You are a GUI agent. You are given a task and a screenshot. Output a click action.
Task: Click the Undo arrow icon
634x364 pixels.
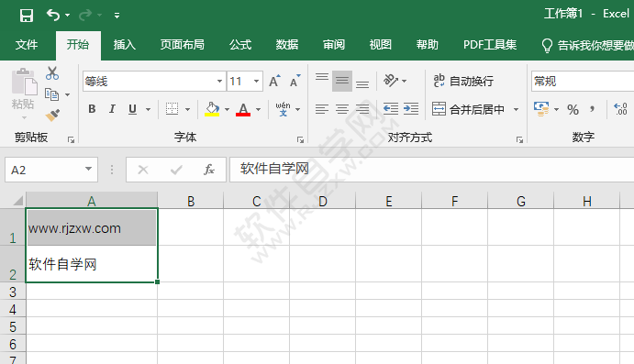click(x=53, y=16)
